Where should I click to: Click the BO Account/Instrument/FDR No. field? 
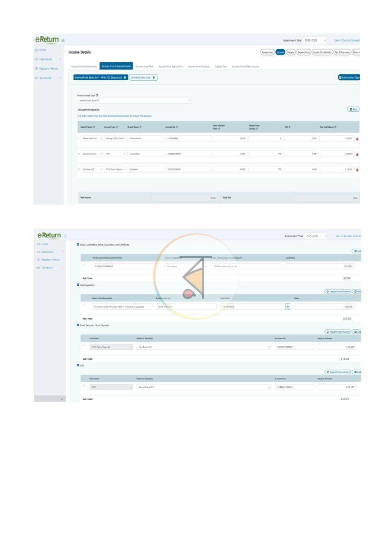point(126,266)
